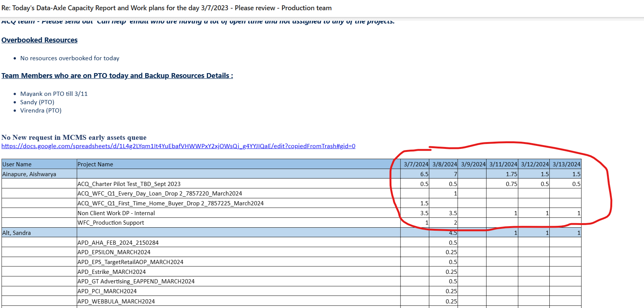Select the APD_WEBBULA_MARCH2024 project

116,301
